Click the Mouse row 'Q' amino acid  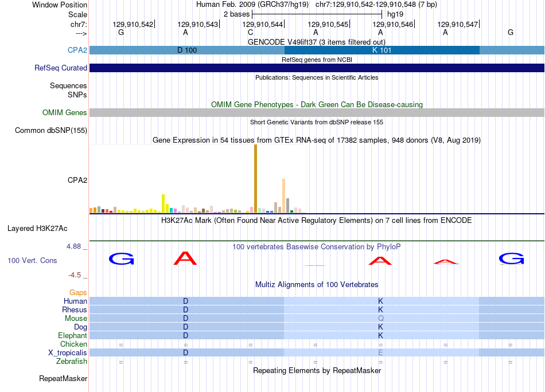[x=380, y=319]
